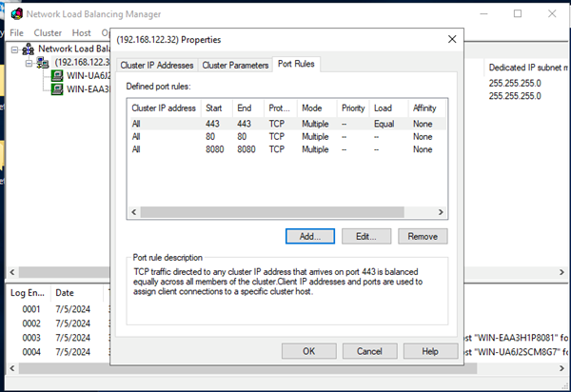Select the 192.168.122.32 cluster icon in tree

[x=43, y=63]
